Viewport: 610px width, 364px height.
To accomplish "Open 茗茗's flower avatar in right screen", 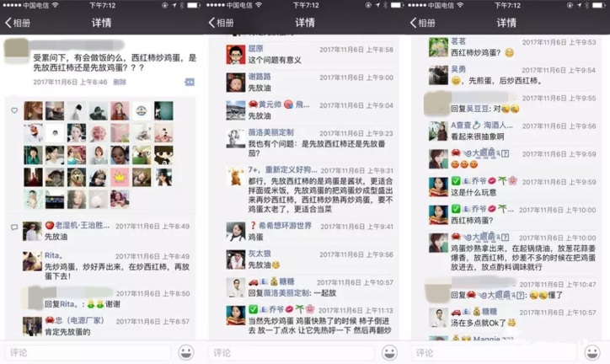I will 438,47.
